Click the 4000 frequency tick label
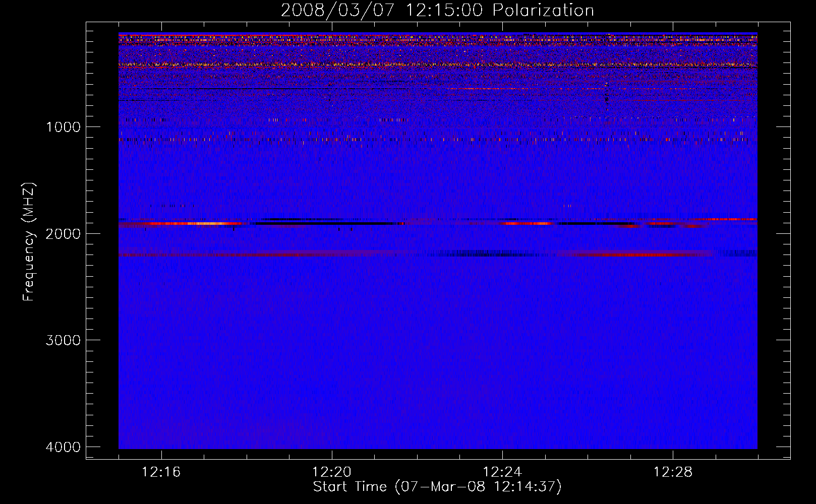 (x=63, y=447)
